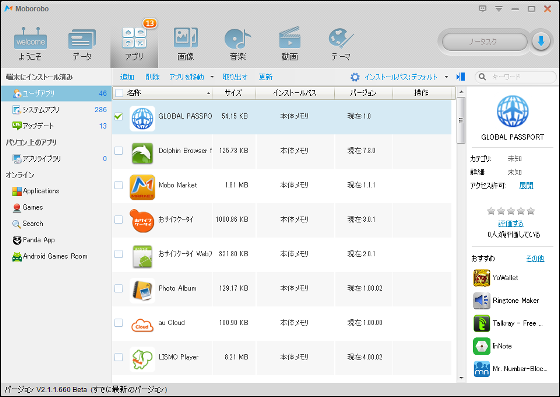Click the LISMO Player squirrel icon

(x=142, y=359)
